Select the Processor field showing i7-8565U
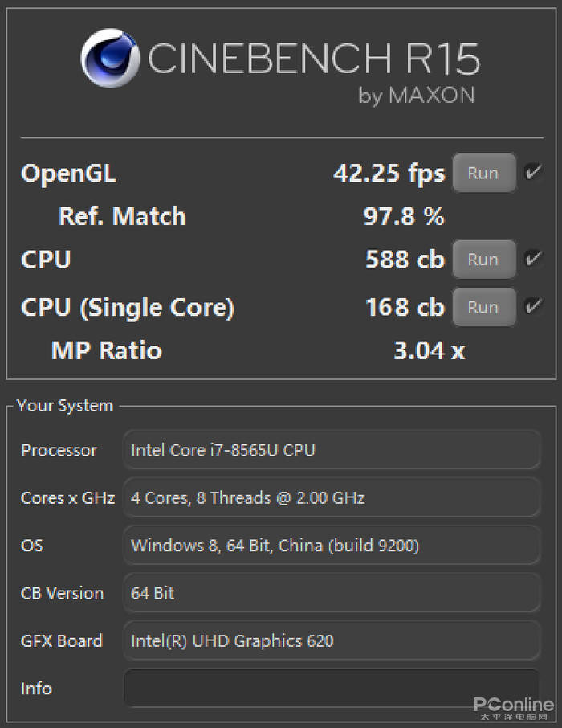Viewport: 562px width, 728px height. [331, 450]
